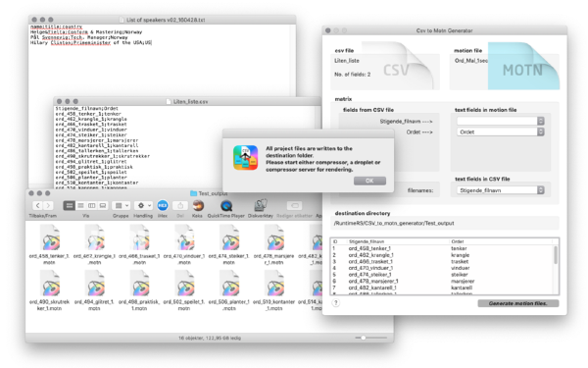Click the List of speakers window title

pos(166,20)
